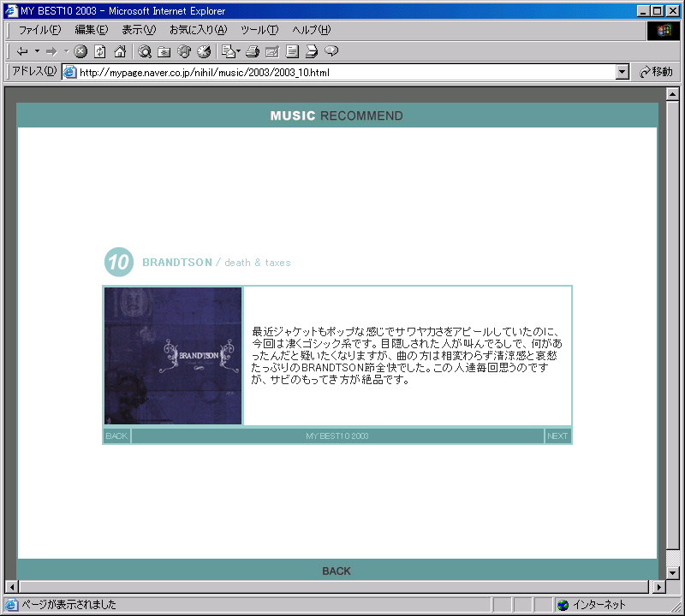Click the Mail toolbar icon
This screenshot has height=616, width=685.
click(x=229, y=51)
